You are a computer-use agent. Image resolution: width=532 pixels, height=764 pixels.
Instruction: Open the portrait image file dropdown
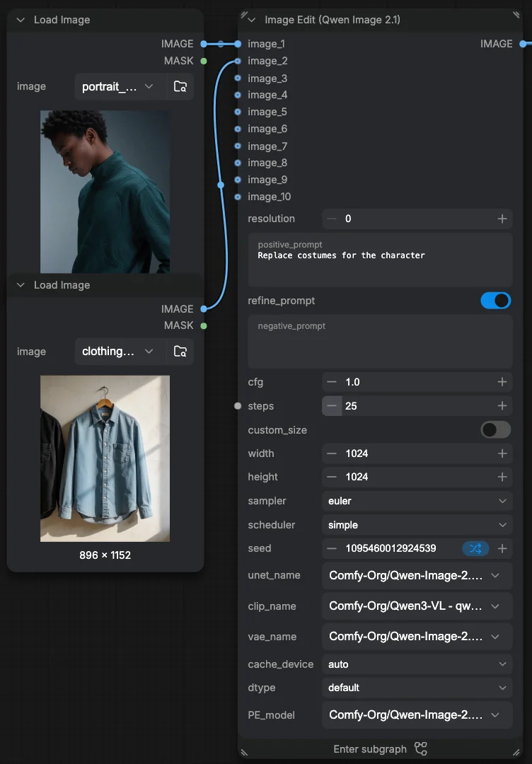click(x=120, y=87)
